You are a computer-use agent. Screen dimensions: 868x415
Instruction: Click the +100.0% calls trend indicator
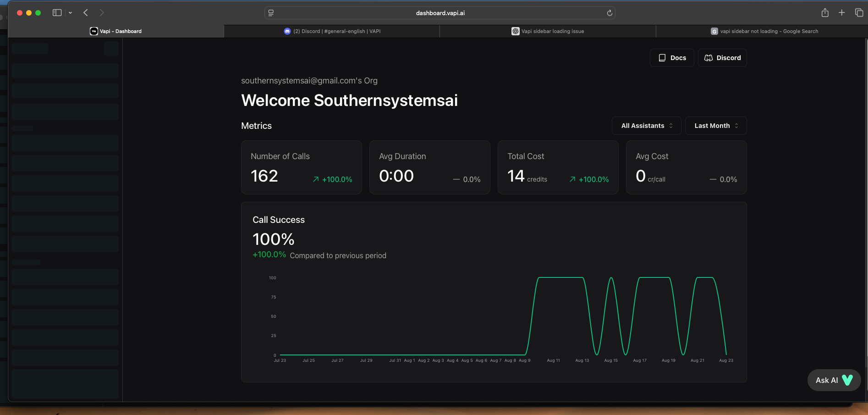coord(333,180)
